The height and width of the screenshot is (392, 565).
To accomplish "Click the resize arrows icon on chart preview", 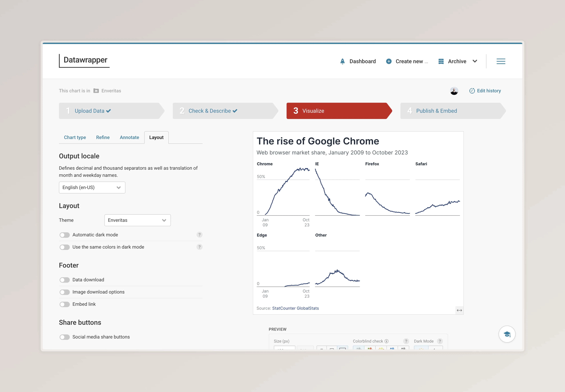I will coord(459,310).
